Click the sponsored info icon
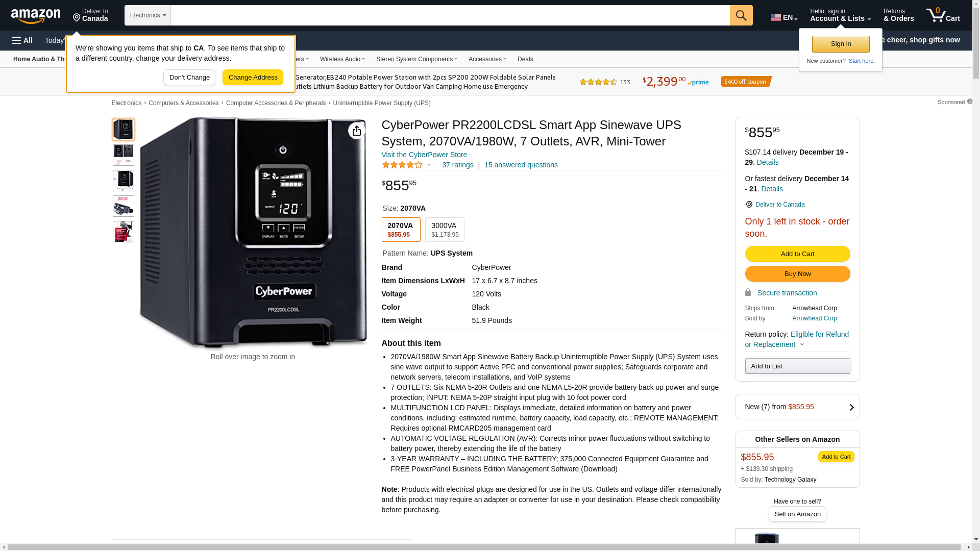 point(970,102)
